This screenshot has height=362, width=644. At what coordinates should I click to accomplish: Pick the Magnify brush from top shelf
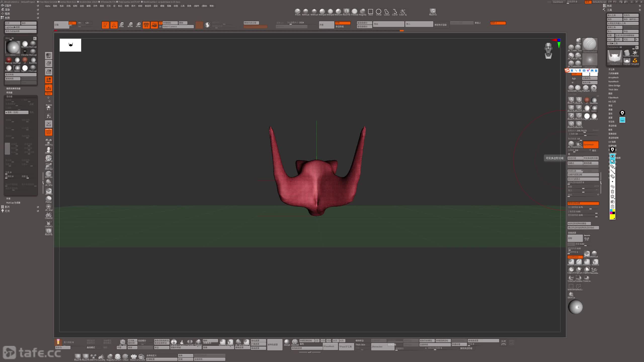tap(363, 12)
